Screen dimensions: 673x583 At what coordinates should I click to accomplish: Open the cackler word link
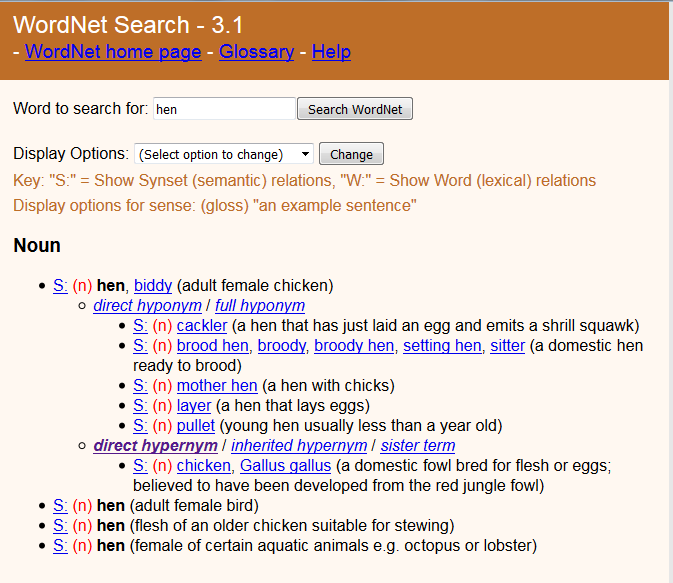(202, 325)
